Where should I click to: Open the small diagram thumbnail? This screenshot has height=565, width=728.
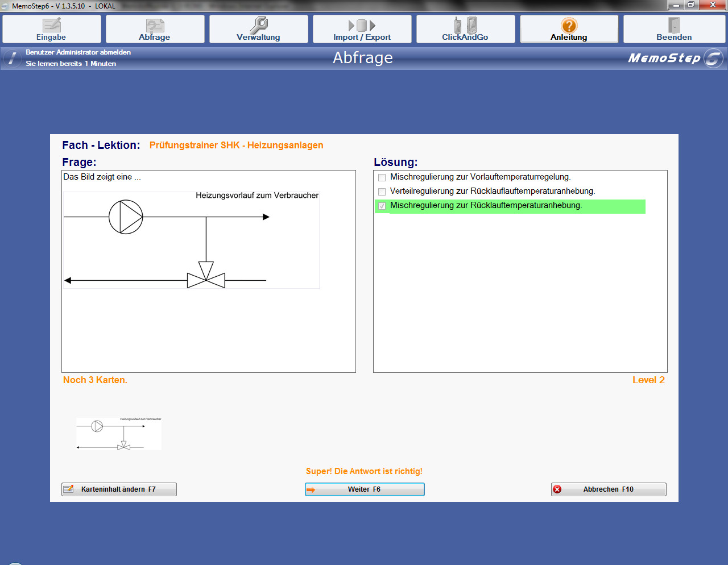[x=119, y=434]
